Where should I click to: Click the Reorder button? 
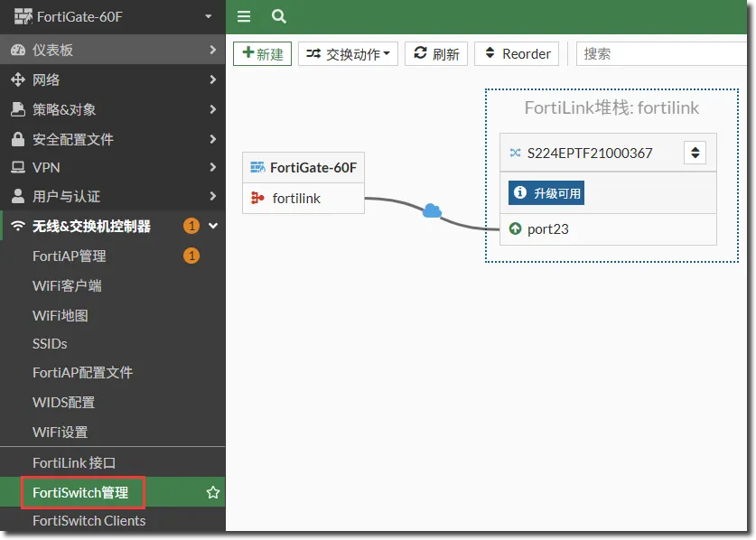coord(517,54)
